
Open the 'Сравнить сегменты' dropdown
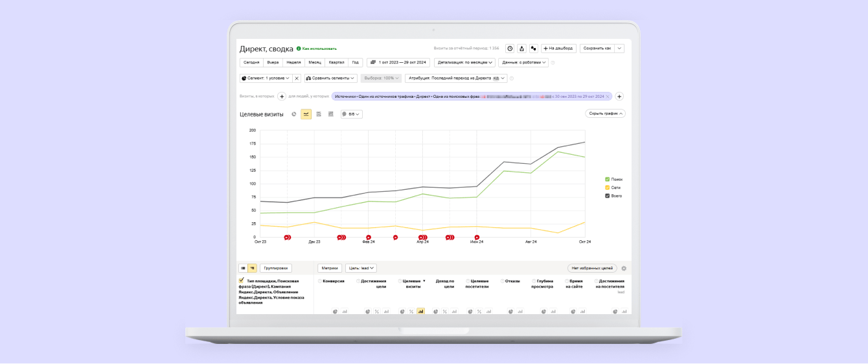click(x=330, y=78)
